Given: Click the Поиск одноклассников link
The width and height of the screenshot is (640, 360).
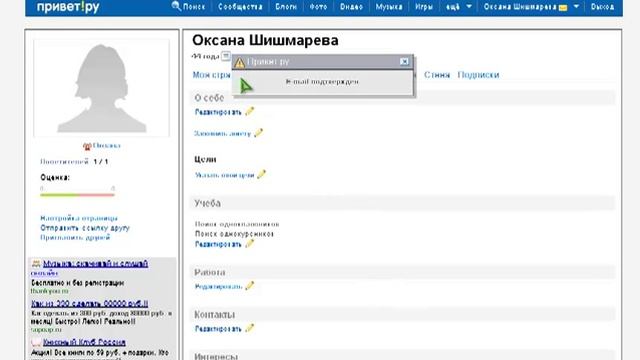Looking at the screenshot, I should [237, 224].
